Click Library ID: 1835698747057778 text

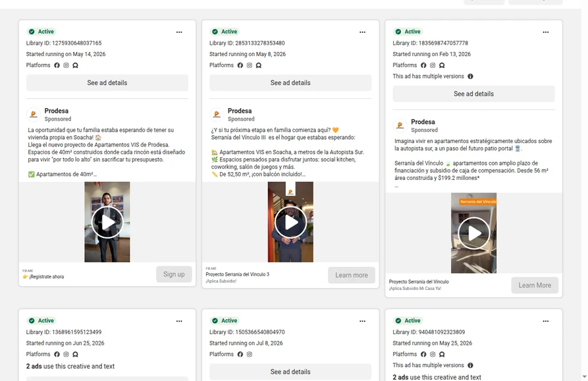[x=430, y=43]
